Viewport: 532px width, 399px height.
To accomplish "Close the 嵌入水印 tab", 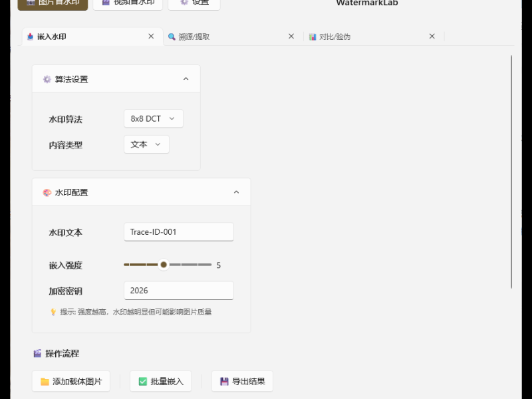I will pyautogui.click(x=151, y=37).
